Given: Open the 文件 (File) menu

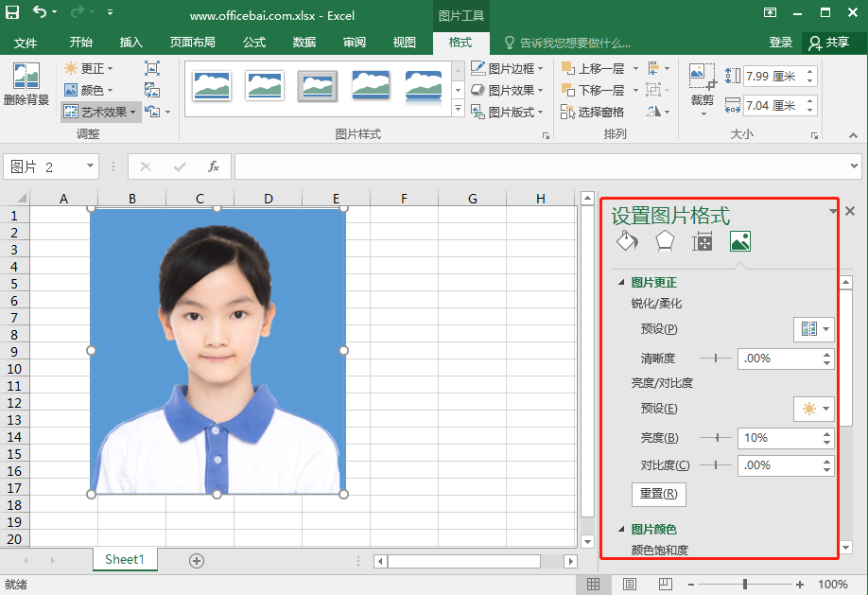Looking at the screenshot, I should click(26, 43).
